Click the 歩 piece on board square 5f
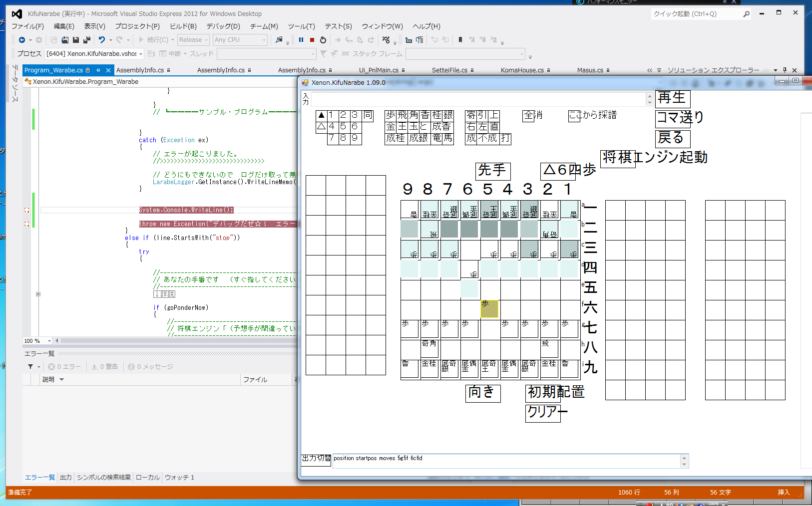 click(489, 309)
